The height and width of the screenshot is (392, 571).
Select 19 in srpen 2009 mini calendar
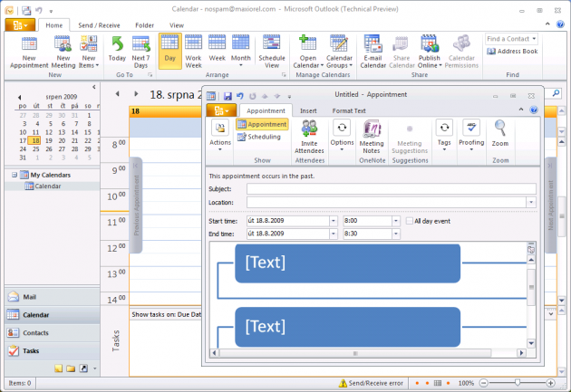point(48,140)
